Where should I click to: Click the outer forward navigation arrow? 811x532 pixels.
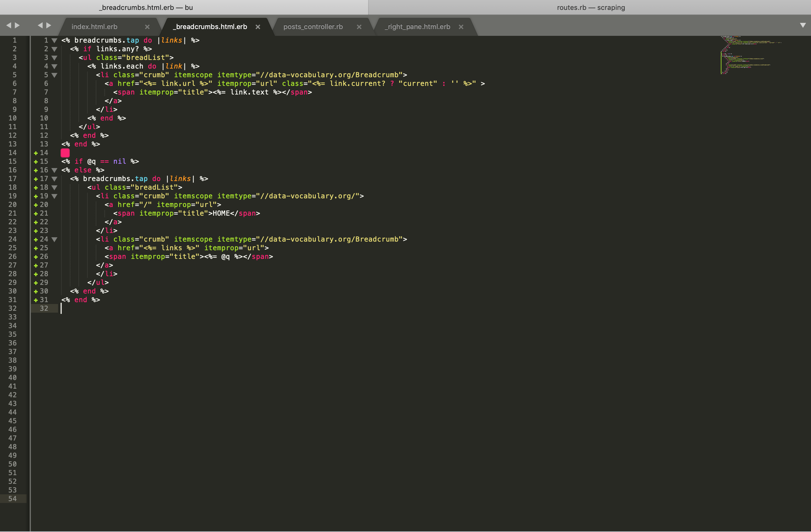tap(17, 25)
